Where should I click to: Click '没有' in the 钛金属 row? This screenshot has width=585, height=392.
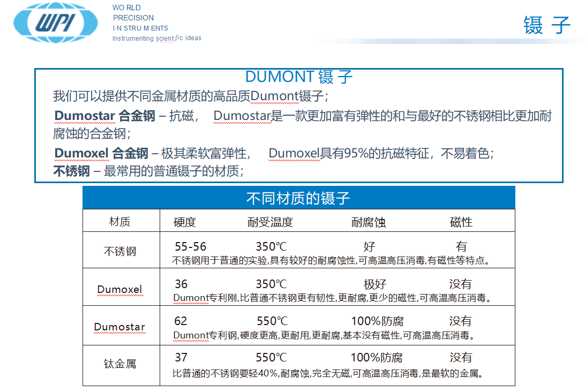coord(461,358)
